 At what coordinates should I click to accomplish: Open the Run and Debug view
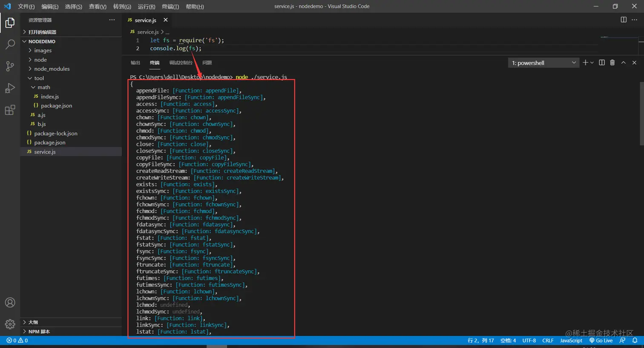10,88
